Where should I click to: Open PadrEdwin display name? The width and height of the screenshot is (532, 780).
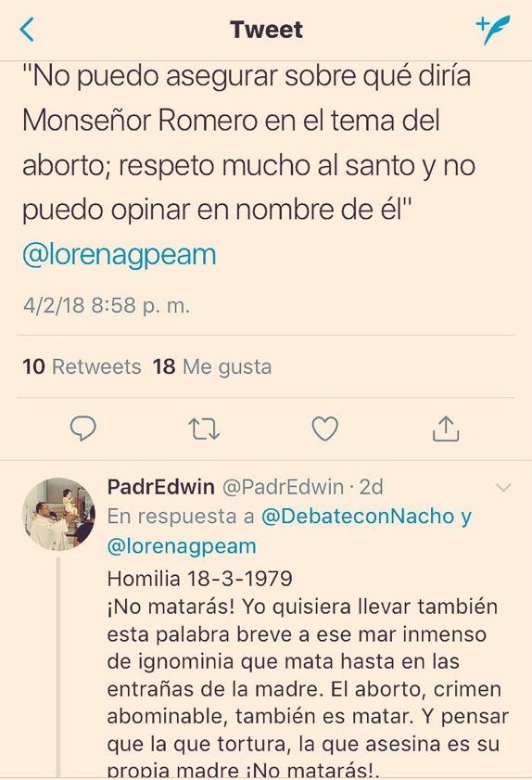click(161, 487)
